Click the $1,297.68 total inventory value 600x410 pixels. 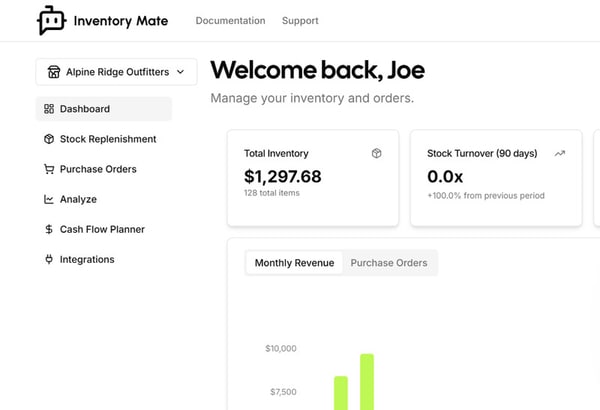tap(283, 176)
